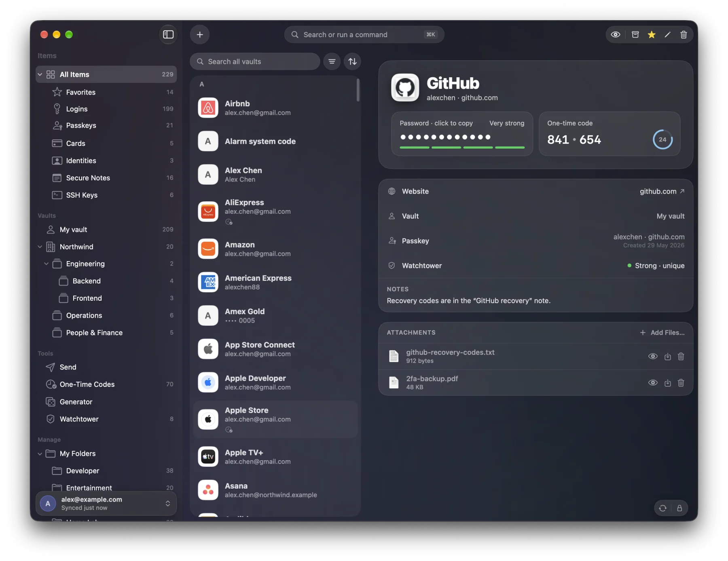Open the Send tool
This screenshot has height=561, width=728.
point(106,367)
